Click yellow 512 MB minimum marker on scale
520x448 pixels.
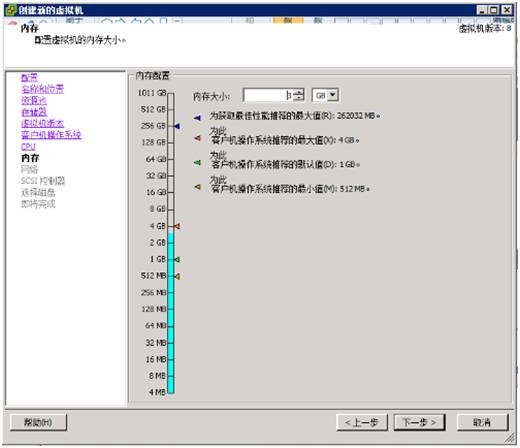point(177,276)
